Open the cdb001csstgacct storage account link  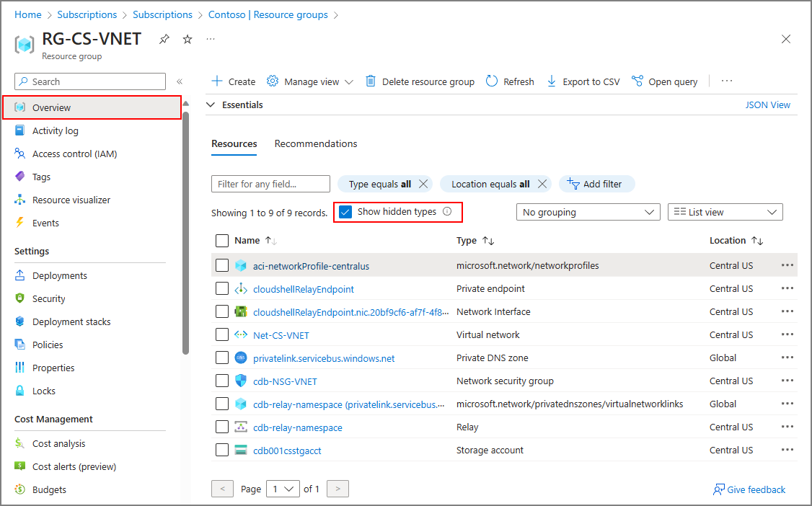(287, 450)
